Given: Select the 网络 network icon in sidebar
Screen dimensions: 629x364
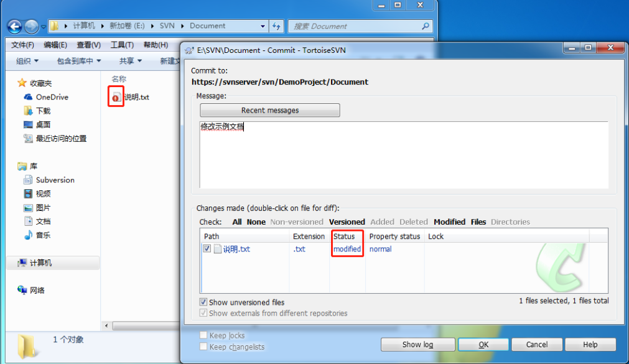Looking at the screenshot, I should pyautogui.click(x=22, y=290).
